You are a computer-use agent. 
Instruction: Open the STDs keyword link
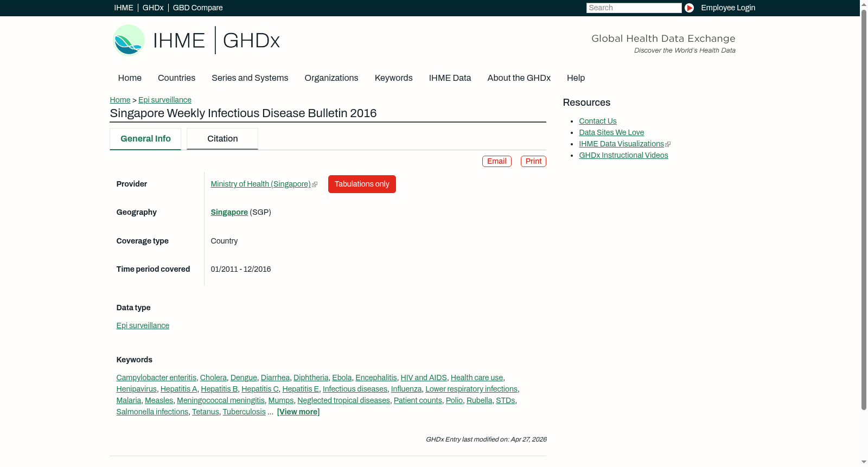pyautogui.click(x=505, y=401)
